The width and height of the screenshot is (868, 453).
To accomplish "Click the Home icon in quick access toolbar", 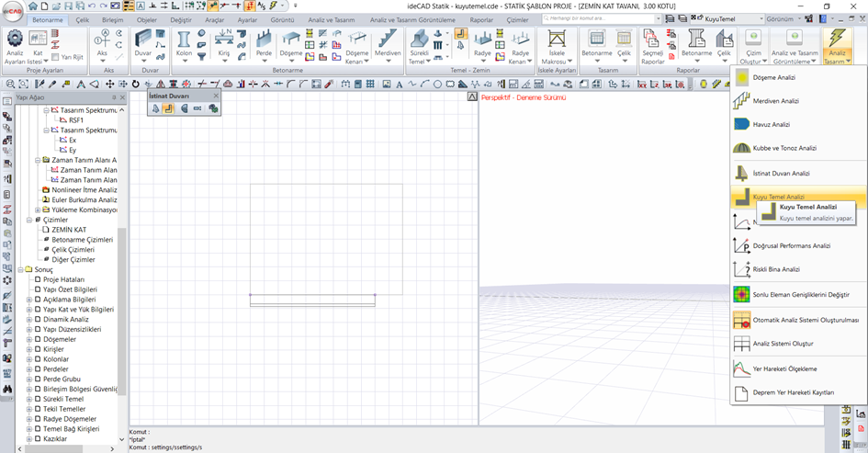I will [33, 6].
